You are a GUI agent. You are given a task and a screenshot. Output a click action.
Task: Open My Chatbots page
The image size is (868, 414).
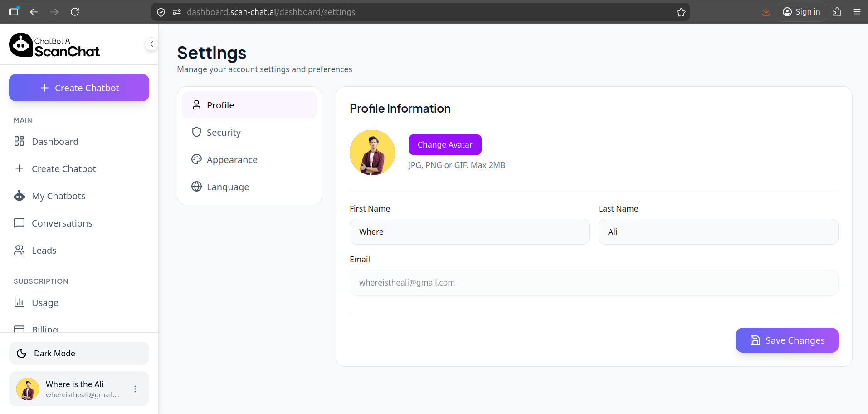(x=79, y=196)
